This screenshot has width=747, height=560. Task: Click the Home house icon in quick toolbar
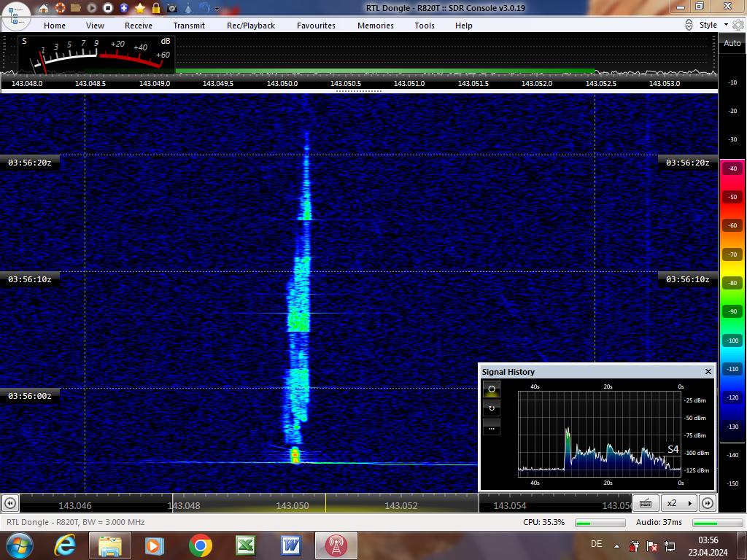coord(44,8)
